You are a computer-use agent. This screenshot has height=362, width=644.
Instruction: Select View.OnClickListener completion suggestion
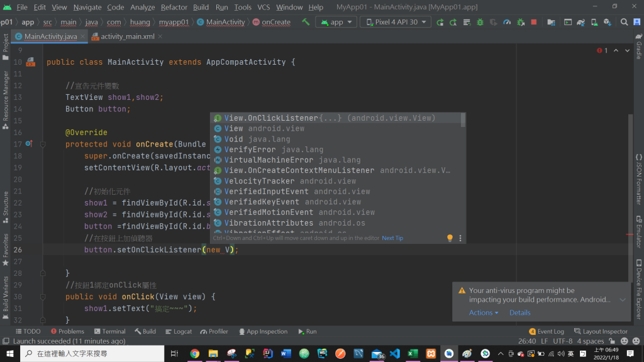click(336, 118)
